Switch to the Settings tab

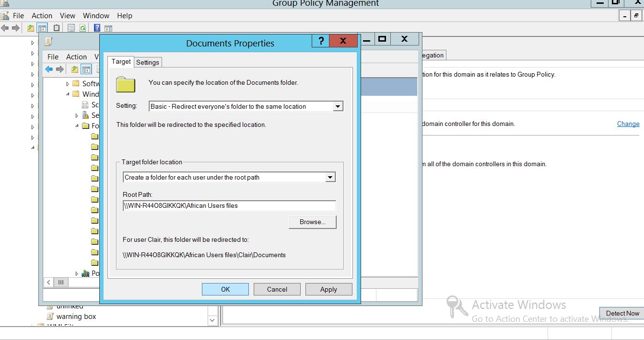point(147,62)
